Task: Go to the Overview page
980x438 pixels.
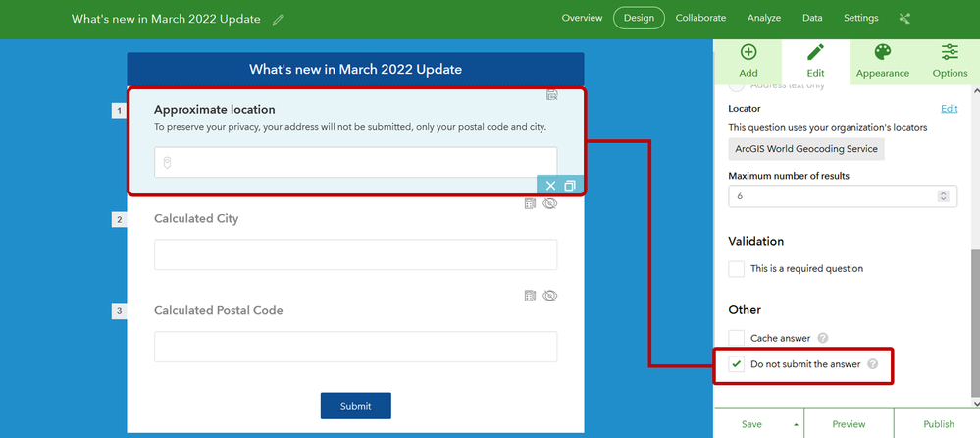Action: 582,18
